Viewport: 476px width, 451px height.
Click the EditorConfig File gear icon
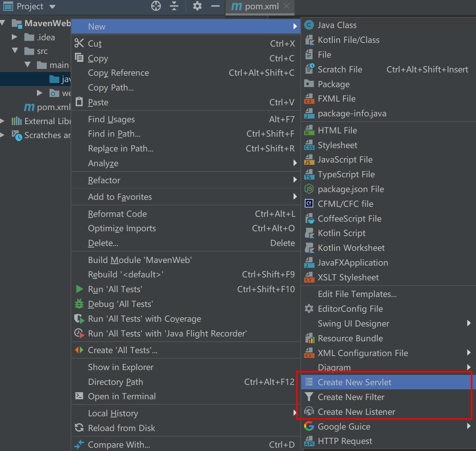[x=309, y=308]
